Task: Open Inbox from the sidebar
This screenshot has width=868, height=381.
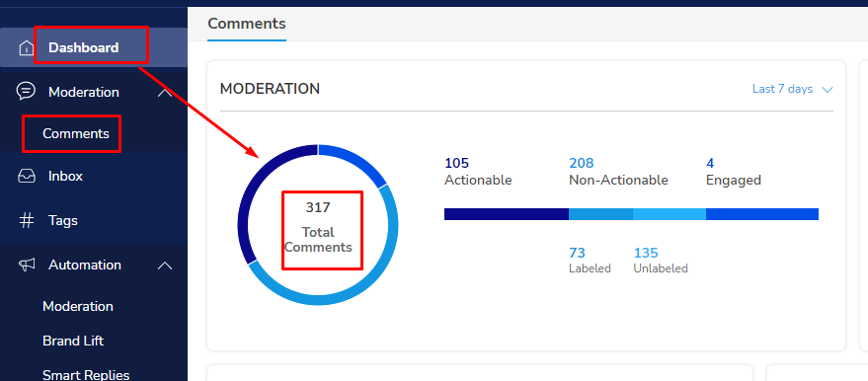Action: [x=65, y=176]
